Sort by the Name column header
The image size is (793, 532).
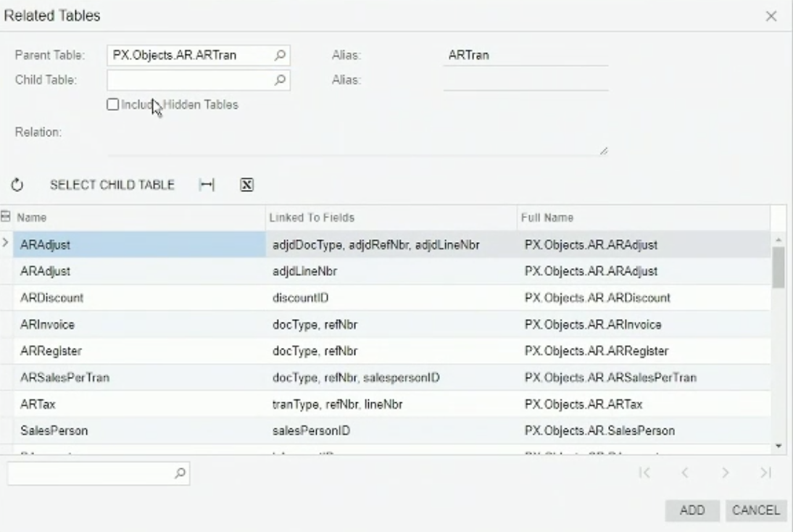coord(138,217)
